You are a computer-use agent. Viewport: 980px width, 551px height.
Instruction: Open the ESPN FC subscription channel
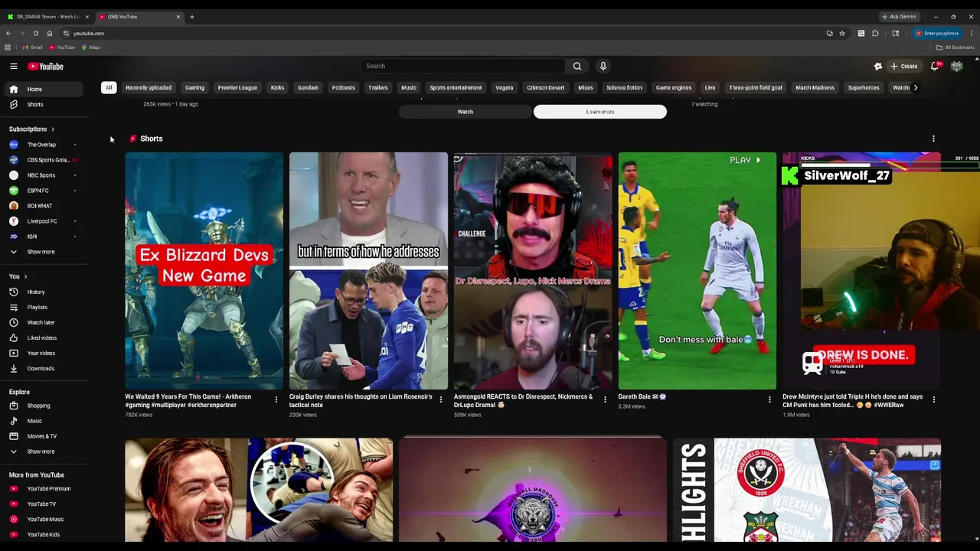point(44,191)
